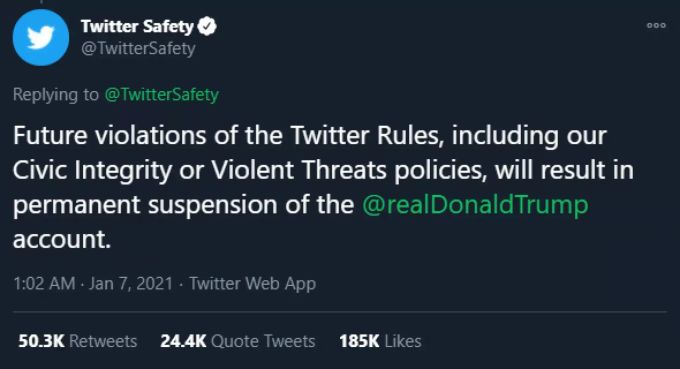Click the phrase 'Civic Integrity' in the tweet

coord(93,170)
